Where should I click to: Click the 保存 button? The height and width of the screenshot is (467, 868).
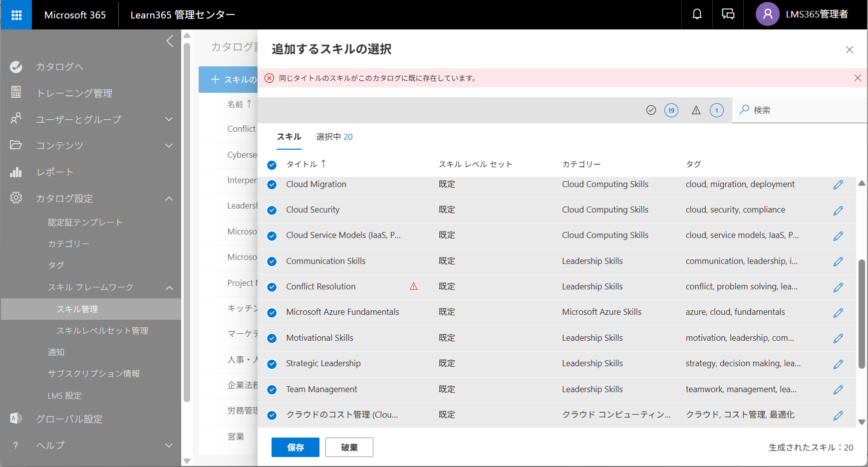295,448
